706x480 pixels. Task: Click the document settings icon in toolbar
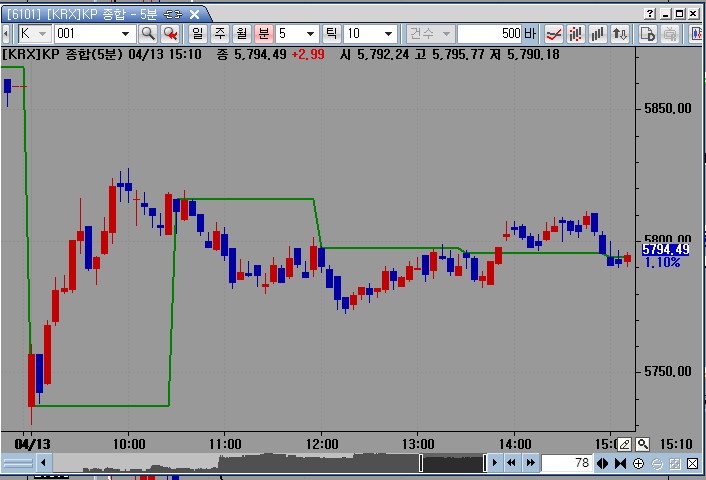click(647, 34)
